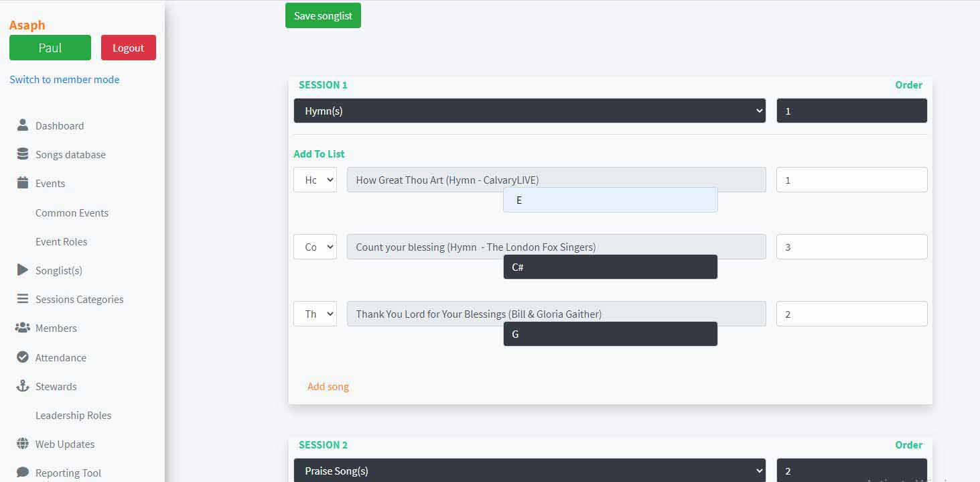Image resolution: width=980 pixels, height=482 pixels.
Task: Click the Dashboard person icon
Action: (x=23, y=125)
